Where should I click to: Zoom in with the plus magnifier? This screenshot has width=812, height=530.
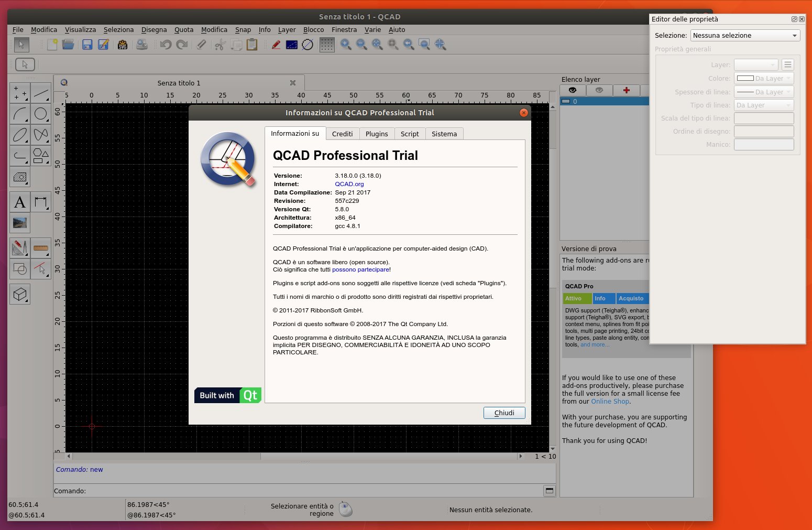(346, 45)
